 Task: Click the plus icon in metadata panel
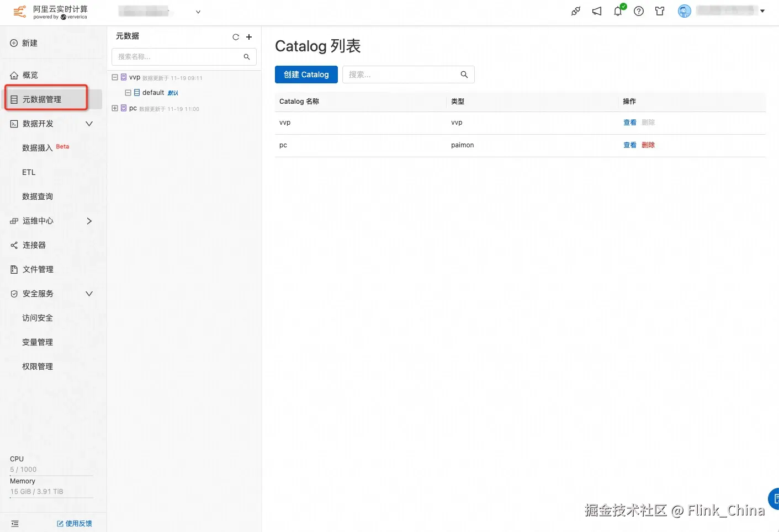click(249, 37)
